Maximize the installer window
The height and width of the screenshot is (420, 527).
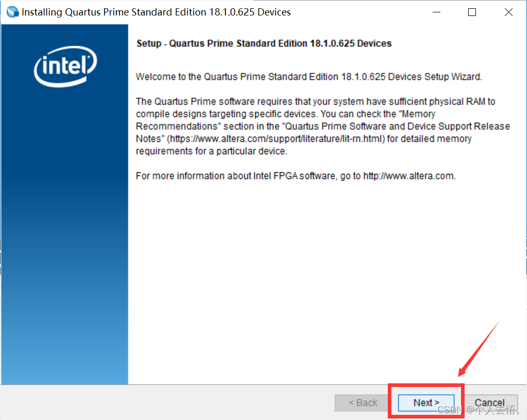(x=472, y=12)
